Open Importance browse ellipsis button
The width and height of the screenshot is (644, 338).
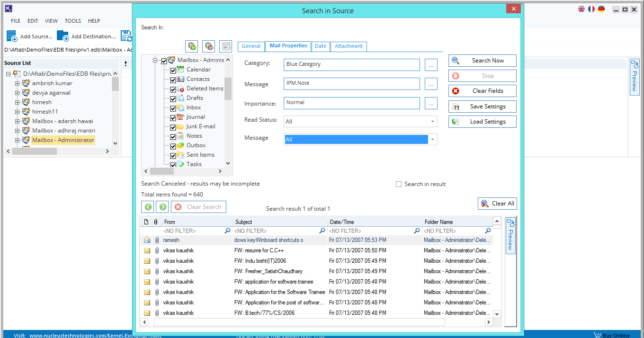point(431,103)
